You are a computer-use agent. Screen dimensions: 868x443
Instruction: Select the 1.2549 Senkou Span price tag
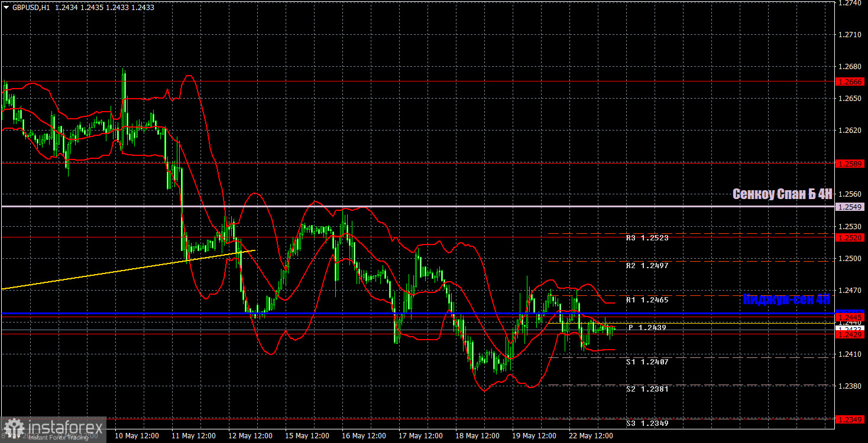tap(850, 207)
